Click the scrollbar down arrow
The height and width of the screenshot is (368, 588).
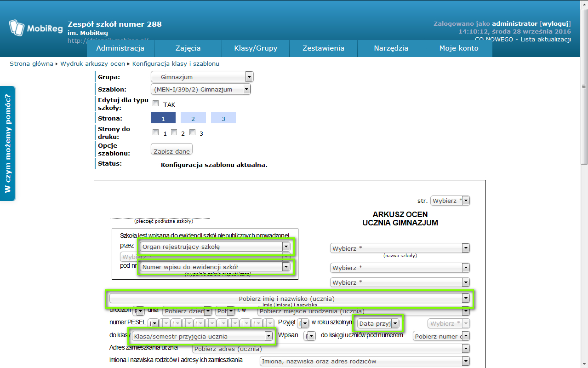(584, 364)
